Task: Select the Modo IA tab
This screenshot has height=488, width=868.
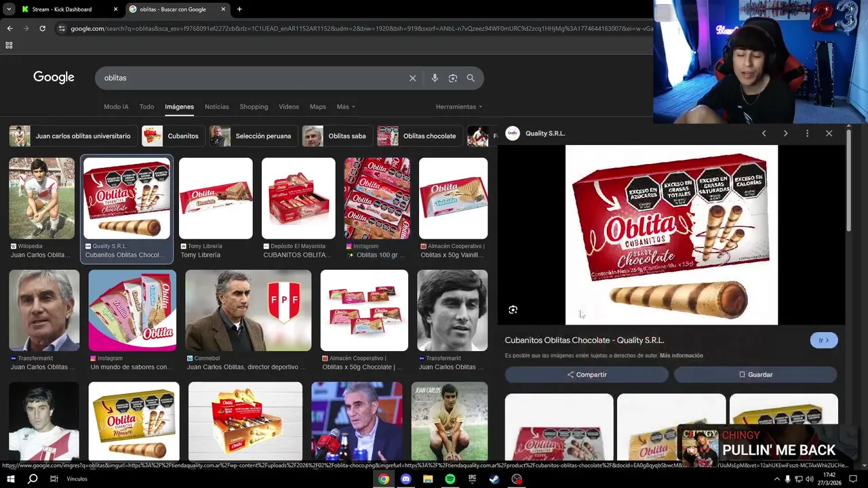Action: (116, 106)
